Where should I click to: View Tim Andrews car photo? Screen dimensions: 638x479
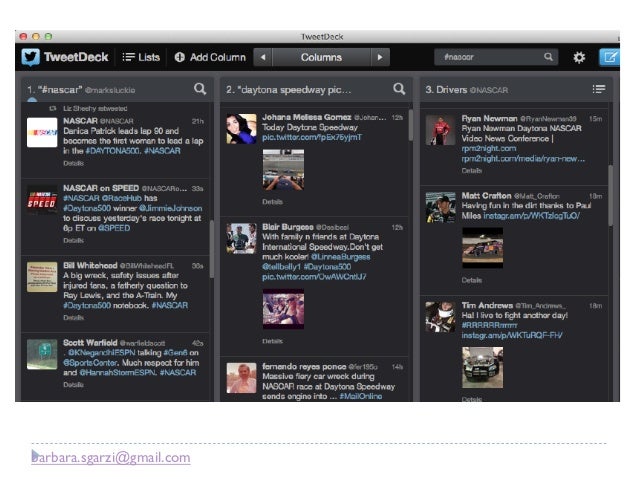483,367
